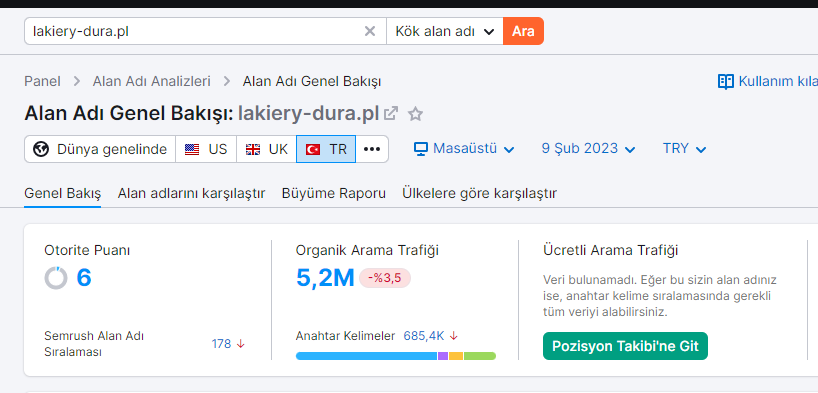Click the Ücretli Arama Trafiği heading

610,251
